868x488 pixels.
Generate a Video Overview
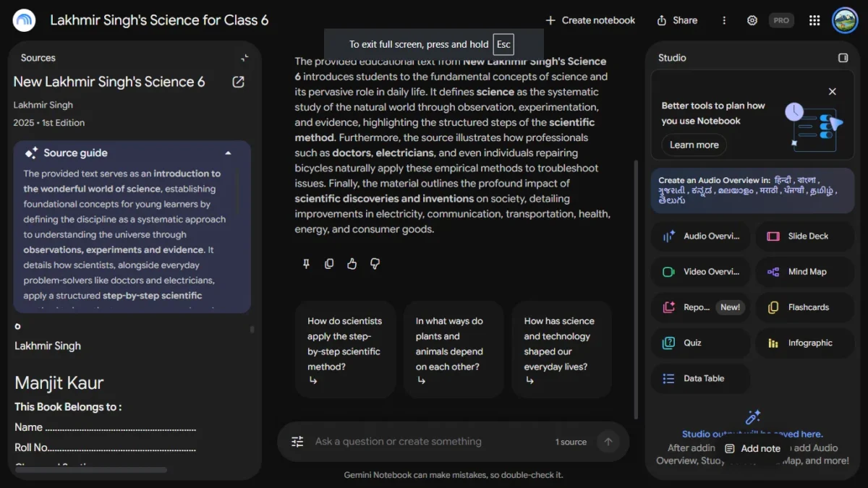[x=701, y=272]
